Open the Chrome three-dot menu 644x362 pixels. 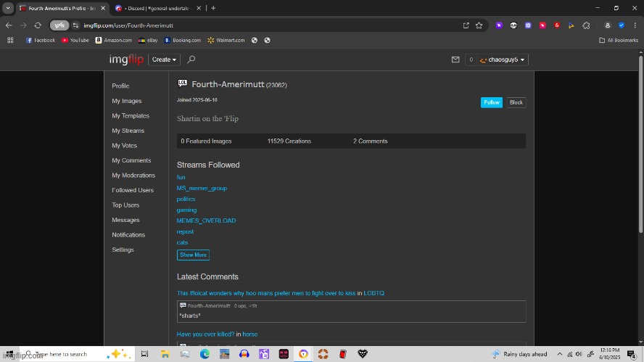pyautogui.click(x=635, y=25)
